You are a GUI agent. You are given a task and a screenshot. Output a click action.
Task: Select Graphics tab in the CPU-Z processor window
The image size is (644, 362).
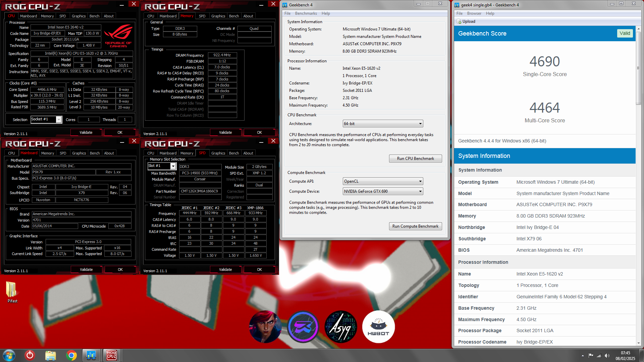click(x=78, y=16)
